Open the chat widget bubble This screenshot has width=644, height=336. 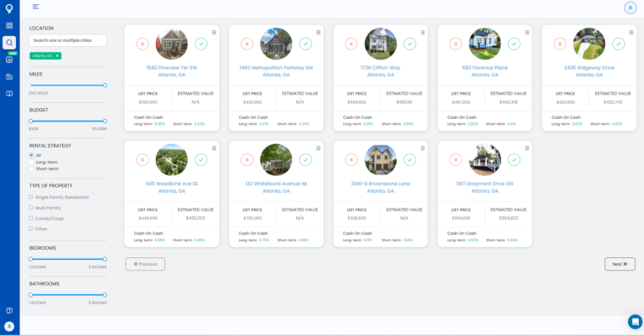point(635,322)
